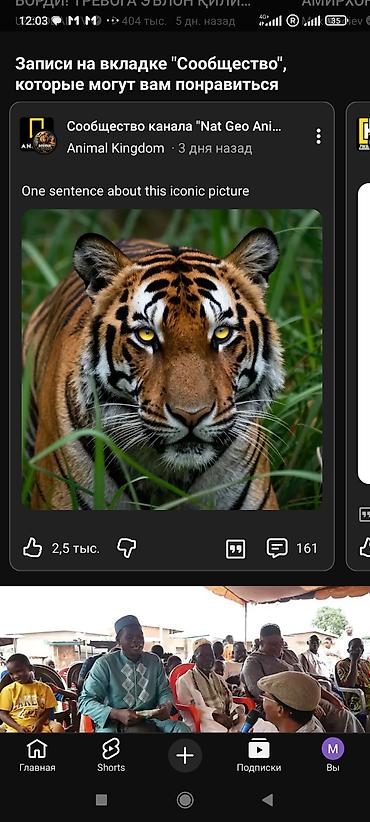Open comments icon showing 161
This screenshot has width=370, height=822.
277,548
